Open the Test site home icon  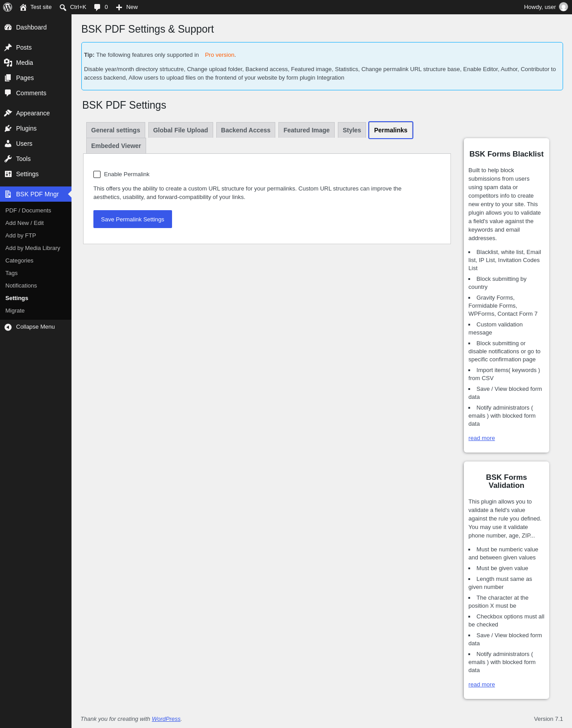pos(23,7)
